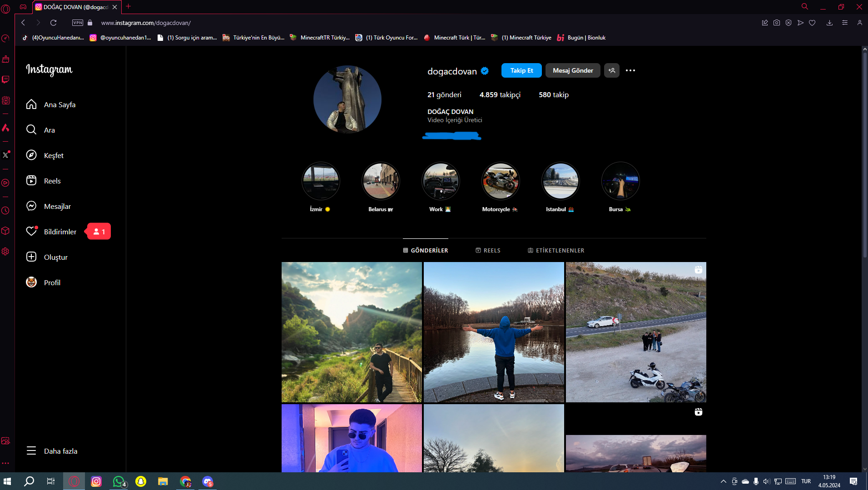Follow the account with Takip Et
Viewport: 868px width, 490px height.
click(521, 70)
